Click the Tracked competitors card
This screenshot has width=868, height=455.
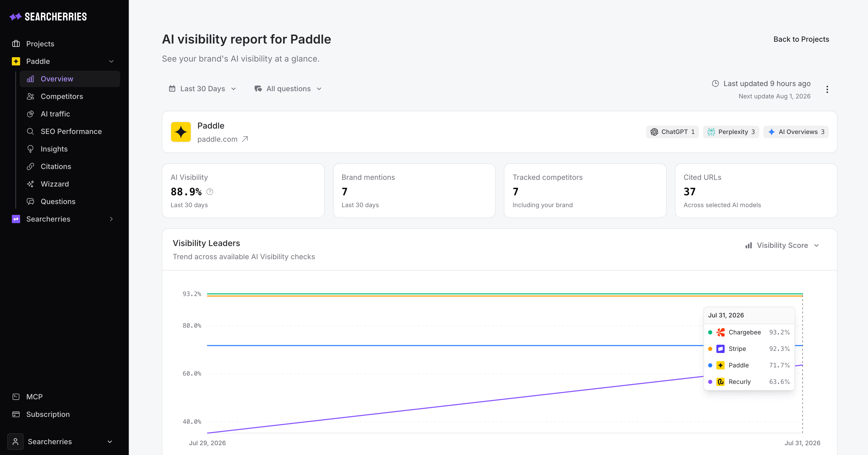pyautogui.click(x=585, y=191)
